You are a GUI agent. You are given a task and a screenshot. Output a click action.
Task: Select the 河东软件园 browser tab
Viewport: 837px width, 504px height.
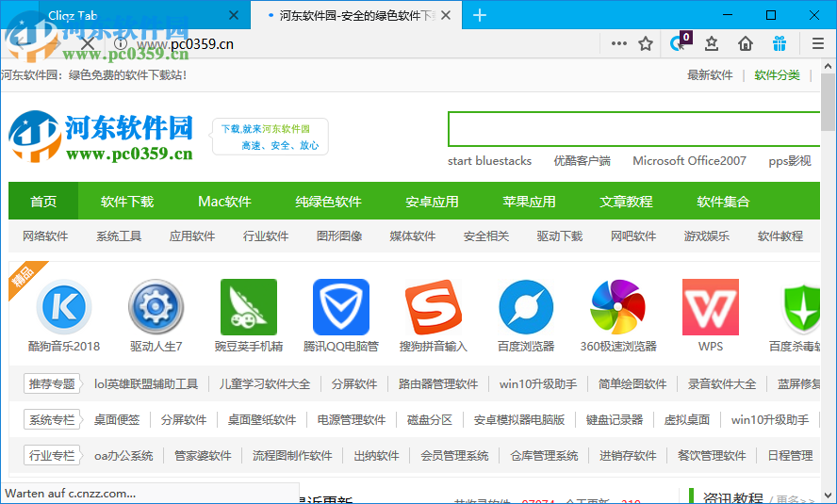[356, 15]
